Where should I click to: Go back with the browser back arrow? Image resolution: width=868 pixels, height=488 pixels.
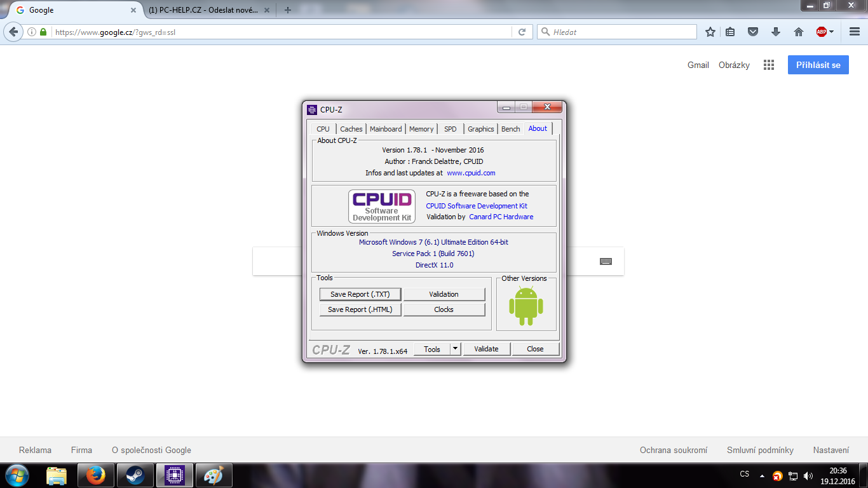point(13,32)
